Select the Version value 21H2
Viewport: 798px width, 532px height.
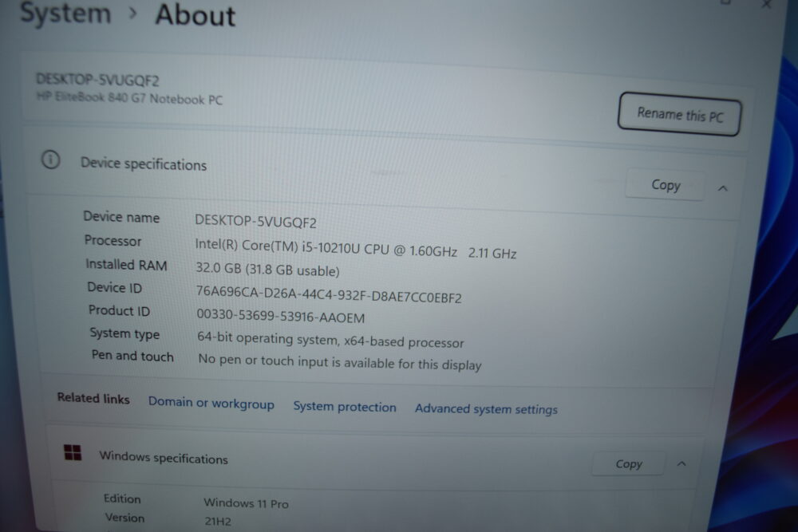point(218,521)
